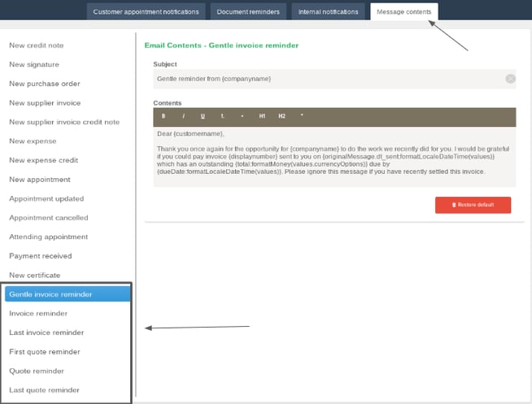Open New certificate template
The height and width of the screenshot is (404, 532).
point(35,276)
